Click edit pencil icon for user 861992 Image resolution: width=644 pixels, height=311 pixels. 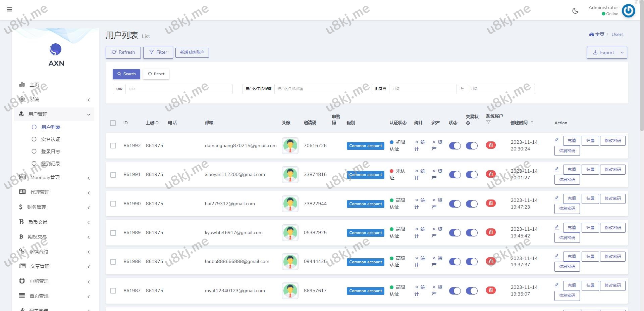tap(557, 140)
